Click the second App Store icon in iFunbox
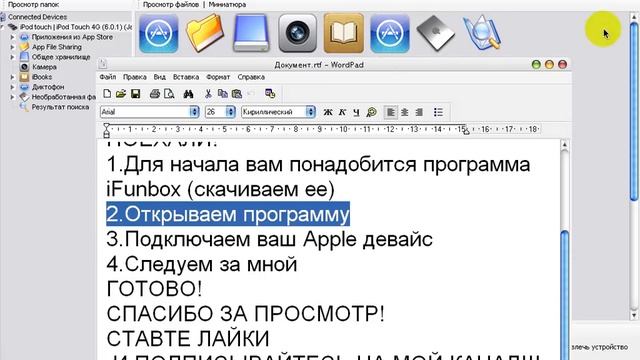The height and width of the screenshot is (360, 640). tap(390, 33)
